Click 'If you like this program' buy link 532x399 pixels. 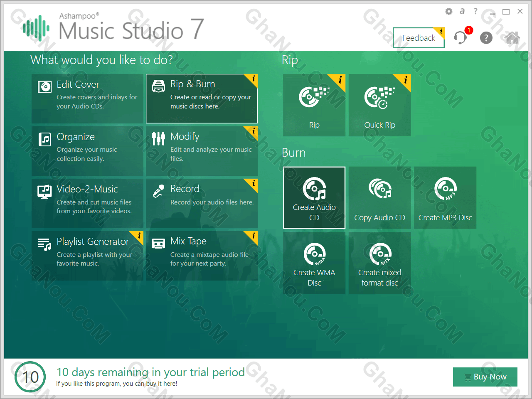[x=117, y=384]
